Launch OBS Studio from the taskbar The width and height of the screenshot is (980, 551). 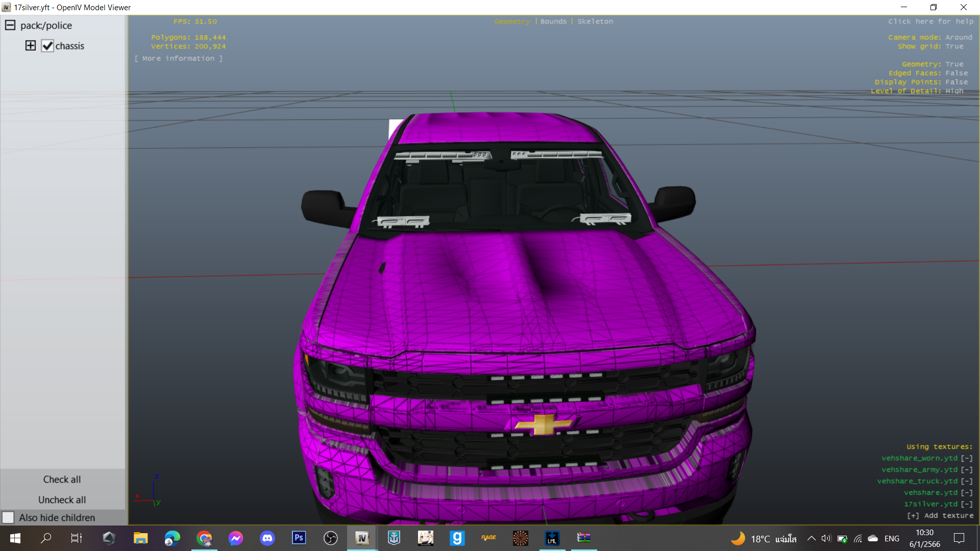[331, 538]
